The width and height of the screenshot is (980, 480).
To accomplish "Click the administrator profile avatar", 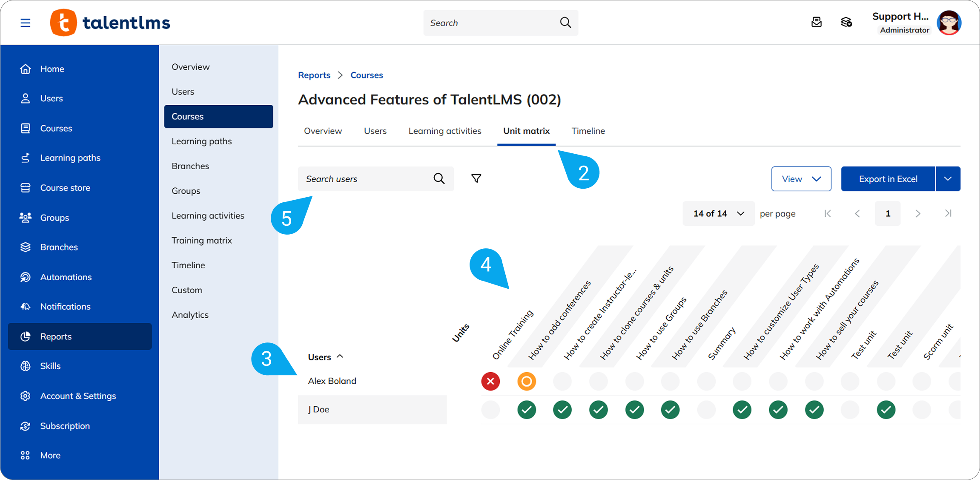I will click(949, 23).
